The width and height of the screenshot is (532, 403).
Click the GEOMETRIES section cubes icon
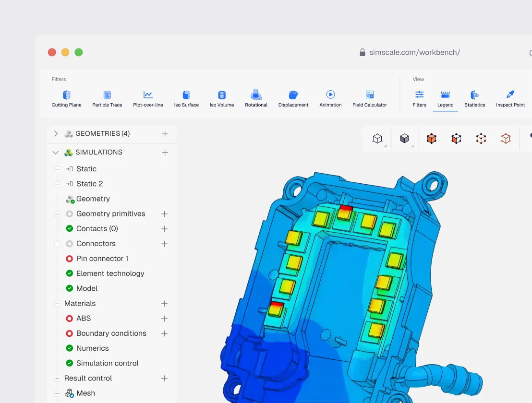point(69,134)
